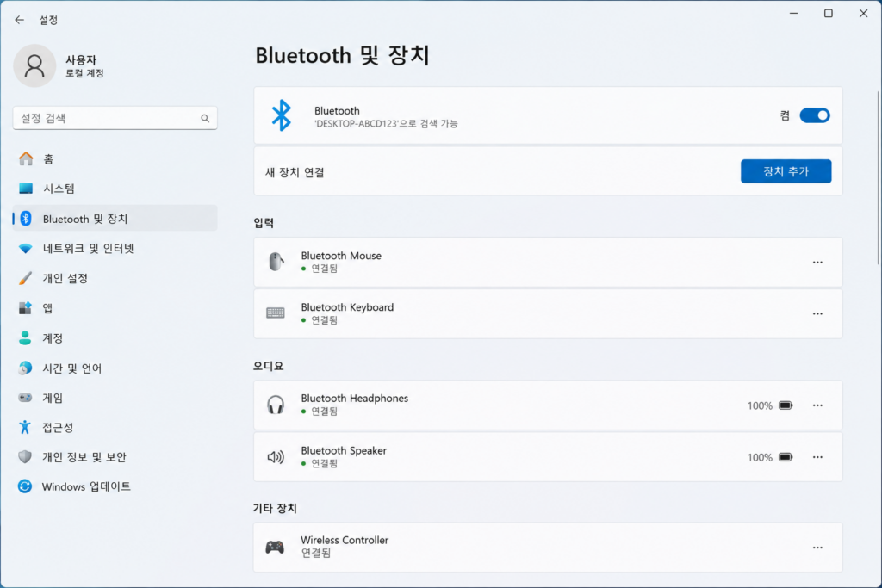882x588 pixels.
Task: Click the Bluetooth Keyboard device name
Action: pyautogui.click(x=347, y=307)
